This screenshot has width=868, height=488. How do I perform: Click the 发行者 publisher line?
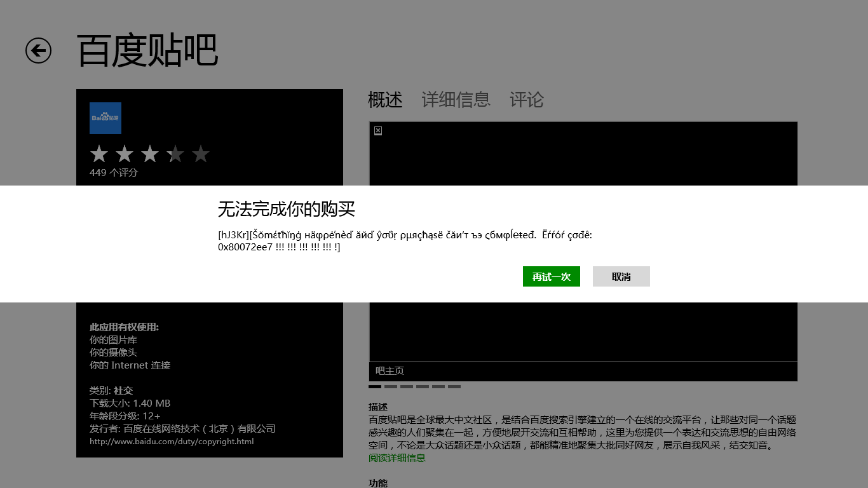pyautogui.click(x=183, y=429)
